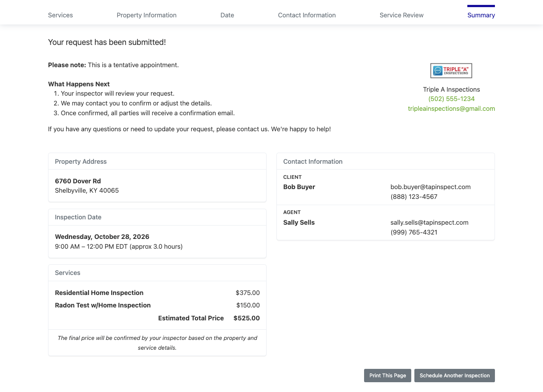Click the AGENT label
This screenshot has width=543, height=392.
coord(292,212)
